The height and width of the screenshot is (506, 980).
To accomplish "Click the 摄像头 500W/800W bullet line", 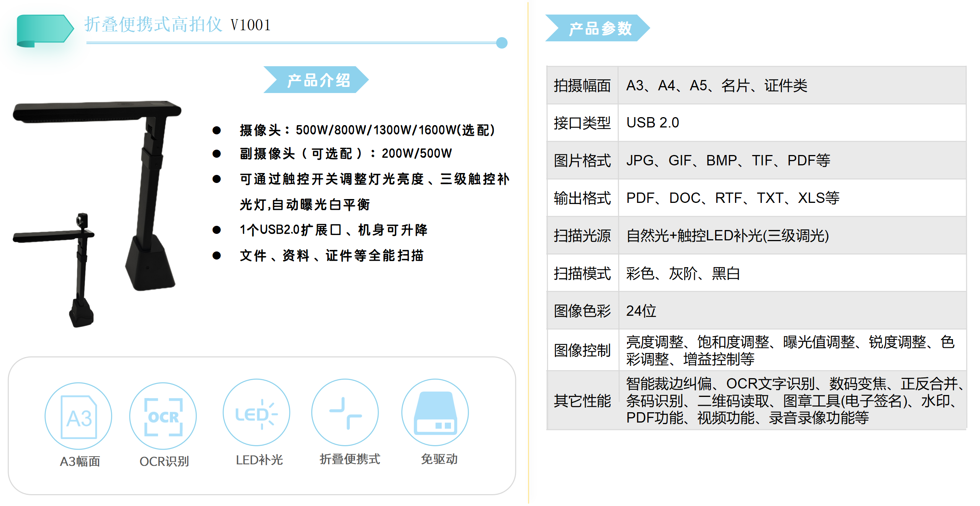I will pos(367,130).
